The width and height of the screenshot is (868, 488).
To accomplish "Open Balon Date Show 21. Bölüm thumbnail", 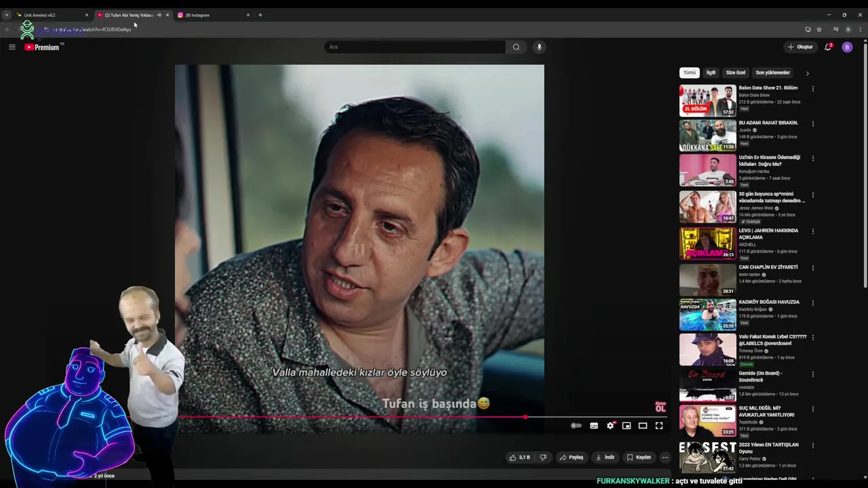I will pos(707,100).
